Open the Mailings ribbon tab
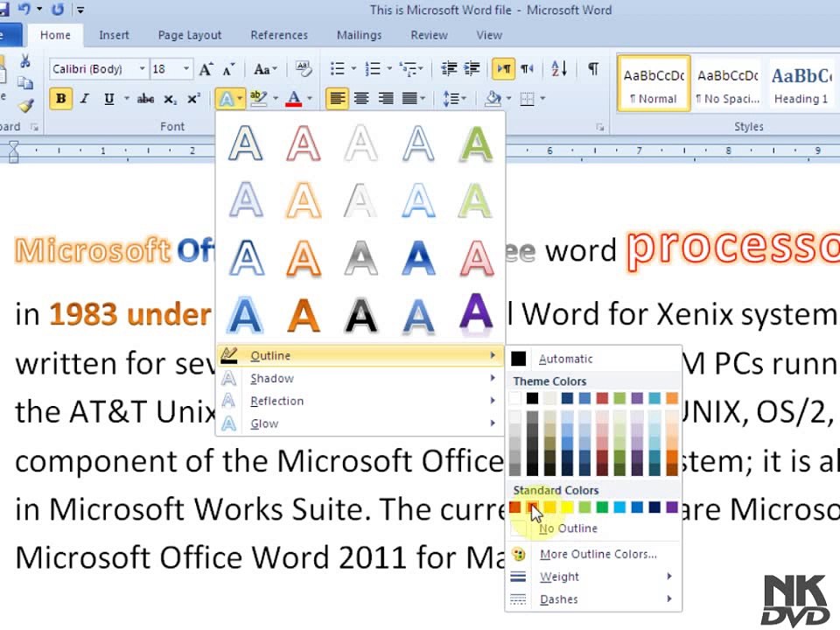The height and width of the screenshot is (630, 840). [x=359, y=35]
